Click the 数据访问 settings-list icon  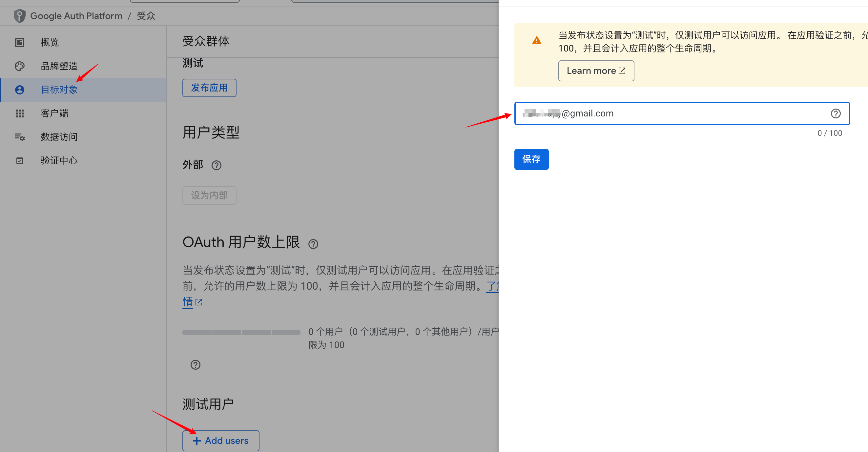click(20, 137)
